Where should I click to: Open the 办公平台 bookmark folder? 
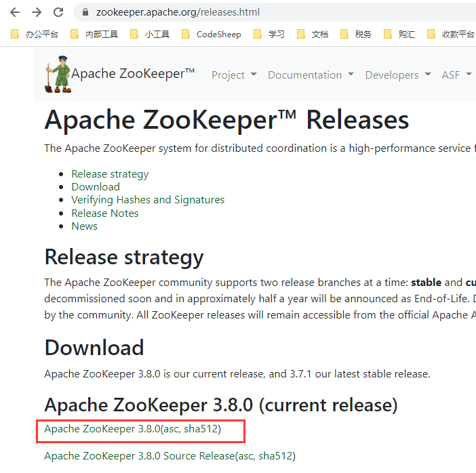point(36,34)
